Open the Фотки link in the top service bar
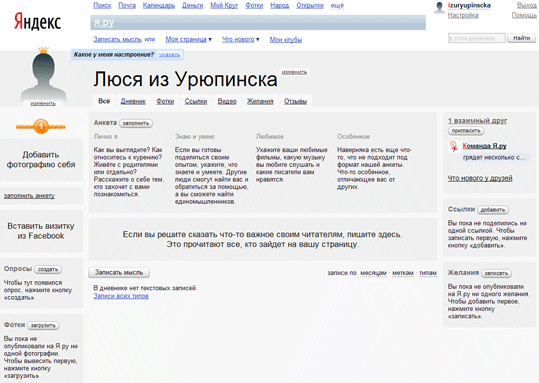The width and height of the screenshot is (539, 383). [254, 6]
